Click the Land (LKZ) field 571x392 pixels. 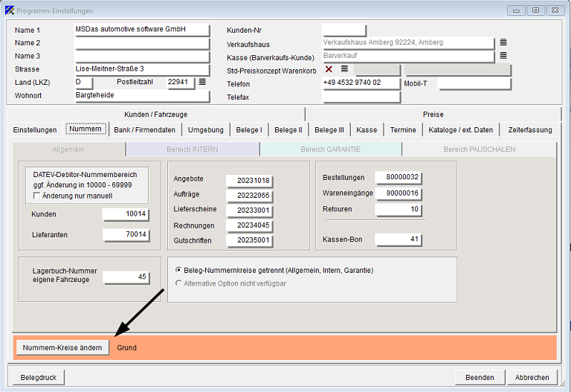(x=83, y=83)
